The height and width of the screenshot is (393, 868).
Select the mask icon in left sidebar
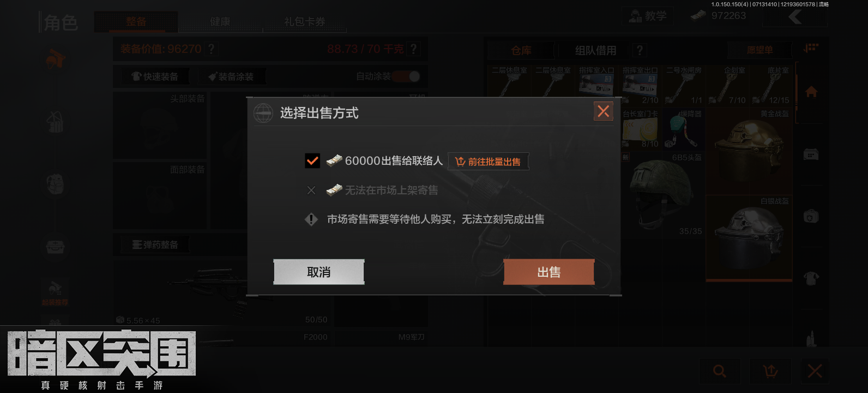coord(55,184)
